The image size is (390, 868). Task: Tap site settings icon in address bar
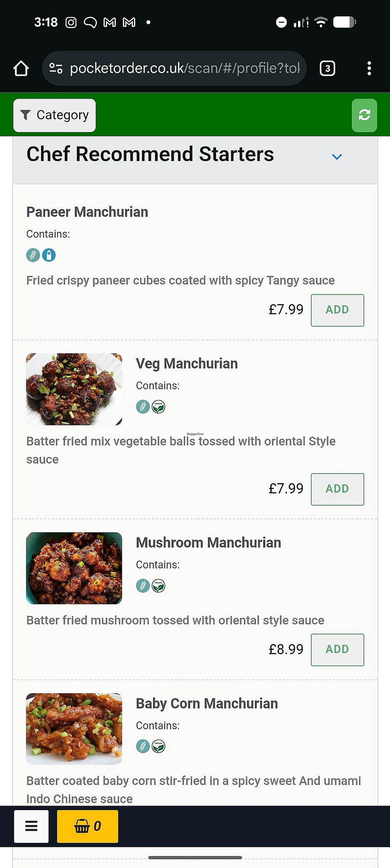[x=56, y=69]
